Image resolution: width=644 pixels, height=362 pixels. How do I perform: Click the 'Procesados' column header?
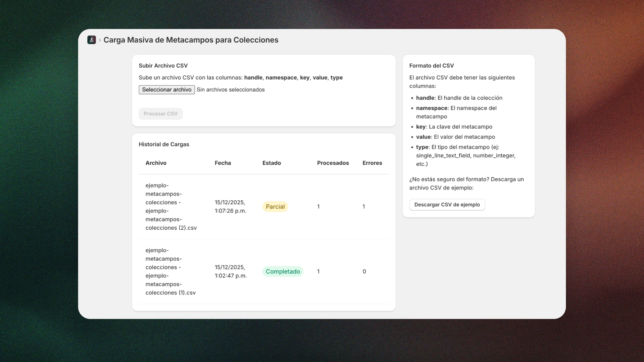[333, 163]
